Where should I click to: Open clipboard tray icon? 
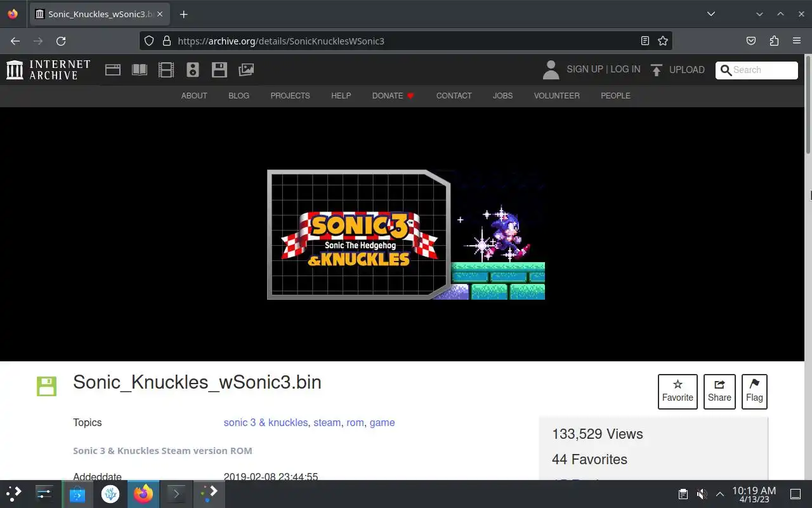[683, 494]
